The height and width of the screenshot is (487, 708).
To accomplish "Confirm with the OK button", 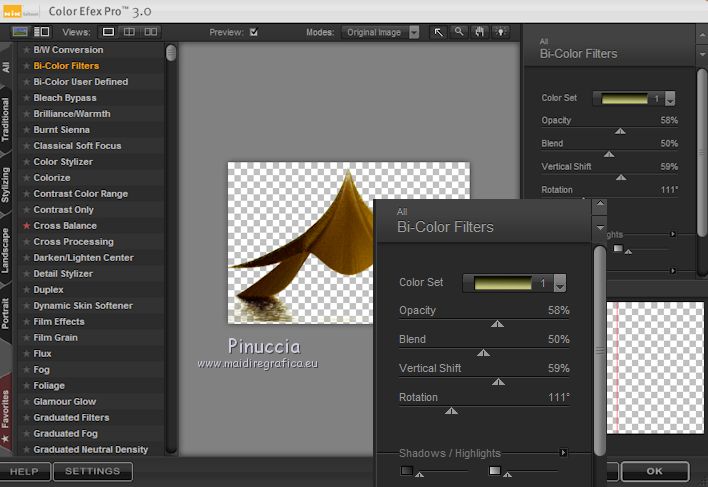I will [x=655, y=471].
